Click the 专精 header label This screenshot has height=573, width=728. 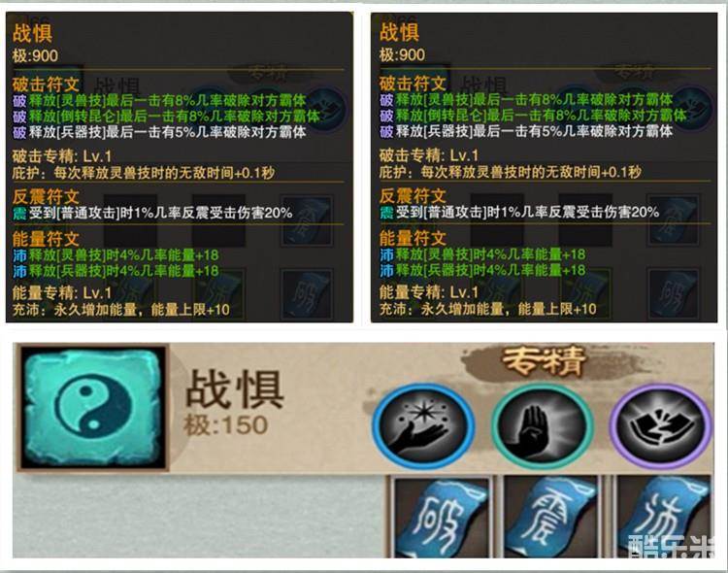click(x=544, y=360)
